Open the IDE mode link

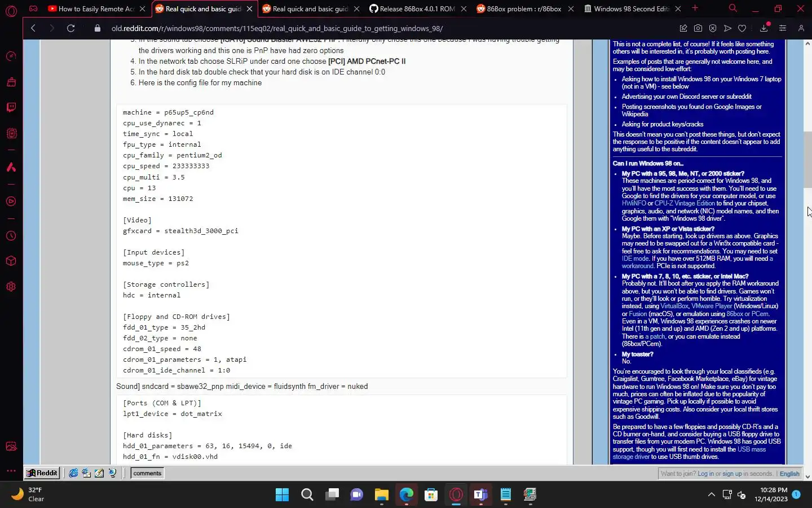(x=636, y=259)
